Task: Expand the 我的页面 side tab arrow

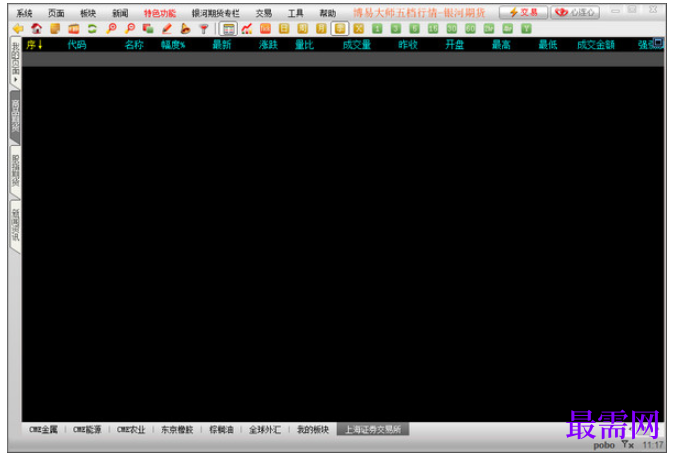Action: click(x=16, y=80)
